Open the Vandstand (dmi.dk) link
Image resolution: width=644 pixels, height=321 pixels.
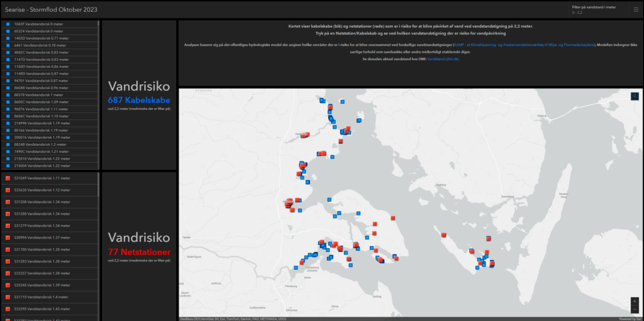point(444,58)
